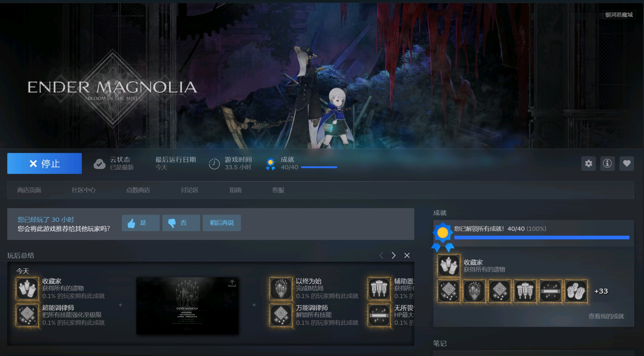Click 您已经玩了 30 小时 text
This screenshot has width=644, height=356.
tap(46, 220)
